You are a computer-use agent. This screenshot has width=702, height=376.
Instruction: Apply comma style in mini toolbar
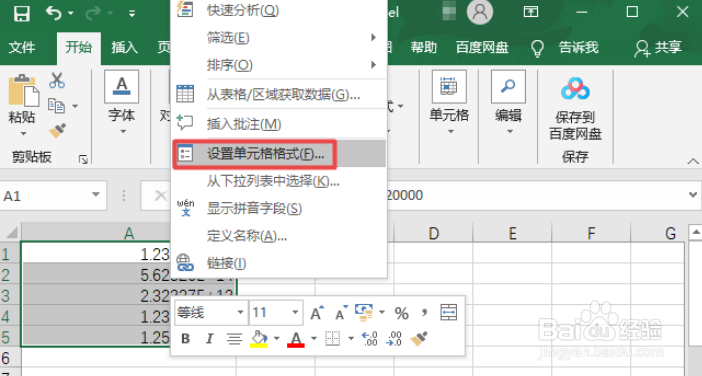424,312
